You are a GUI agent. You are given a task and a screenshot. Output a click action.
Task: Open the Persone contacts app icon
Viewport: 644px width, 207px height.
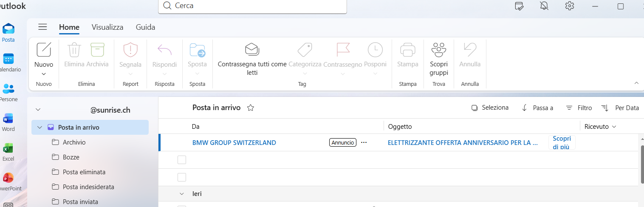point(8,88)
